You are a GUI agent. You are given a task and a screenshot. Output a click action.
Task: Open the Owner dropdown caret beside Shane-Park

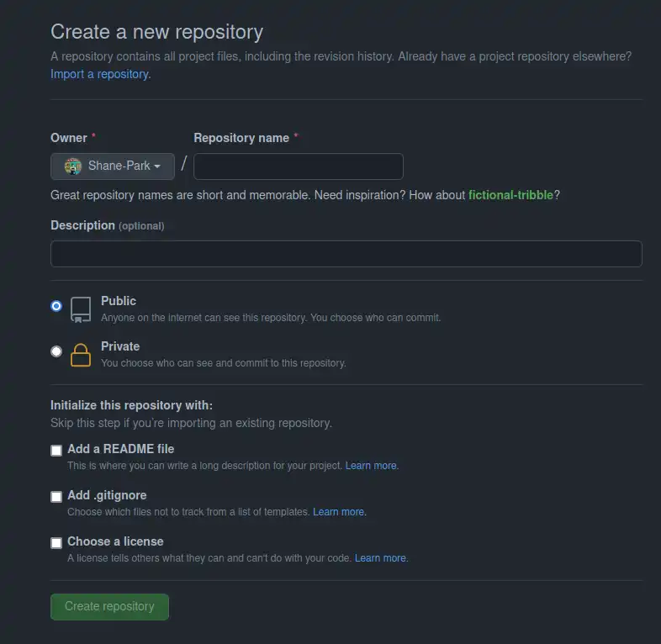[x=157, y=166]
